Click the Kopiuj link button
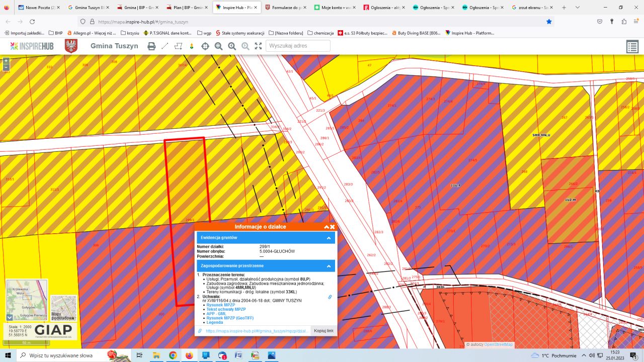This screenshot has height=362, width=644. click(x=324, y=331)
